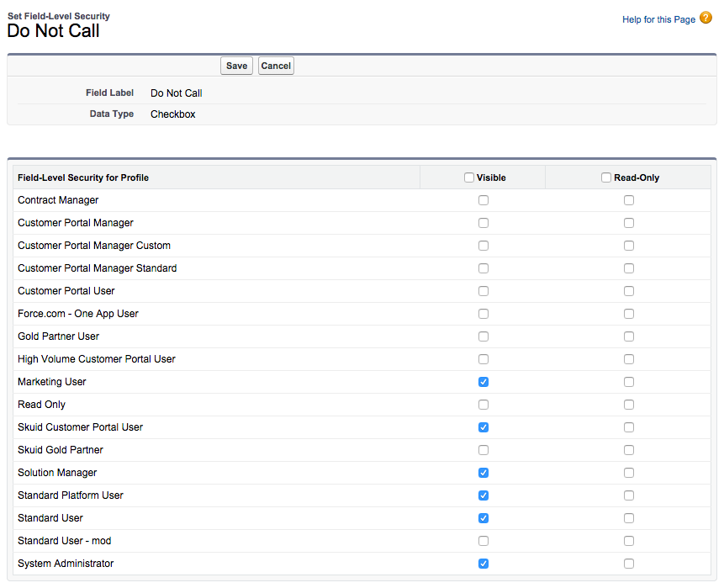724x588 pixels.
Task: Enable Visible for Customer Portal Manager
Action: pos(484,223)
